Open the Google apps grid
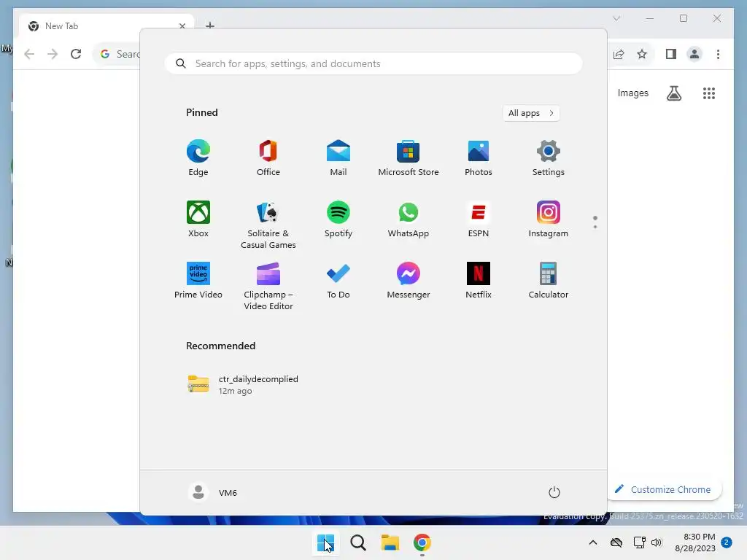The width and height of the screenshot is (747, 560). click(x=709, y=93)
